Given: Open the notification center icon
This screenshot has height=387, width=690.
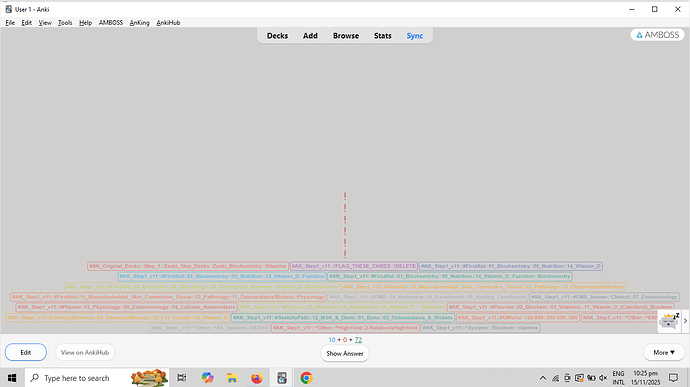Looking at the screenshot, I should 673,378.
